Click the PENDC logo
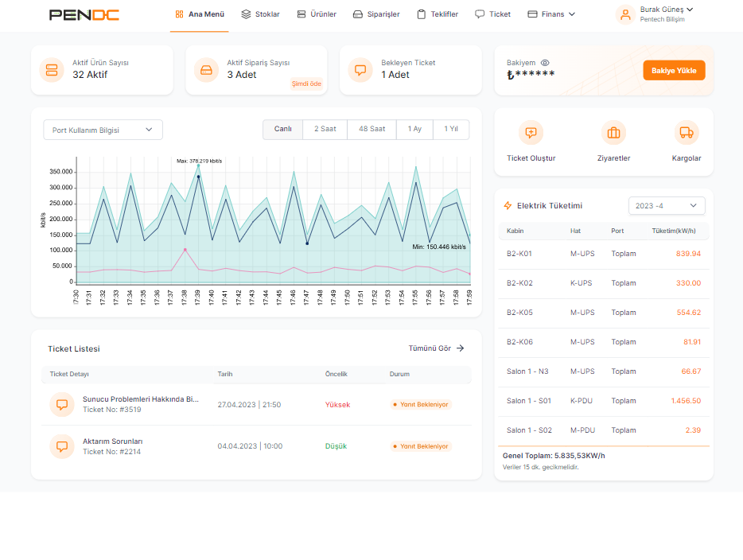 click(x=84, y=14)
